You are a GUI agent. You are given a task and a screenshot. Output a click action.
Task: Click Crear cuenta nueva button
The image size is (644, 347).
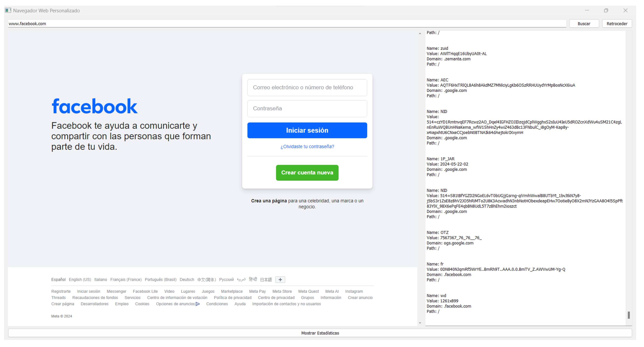coord(307,173)
